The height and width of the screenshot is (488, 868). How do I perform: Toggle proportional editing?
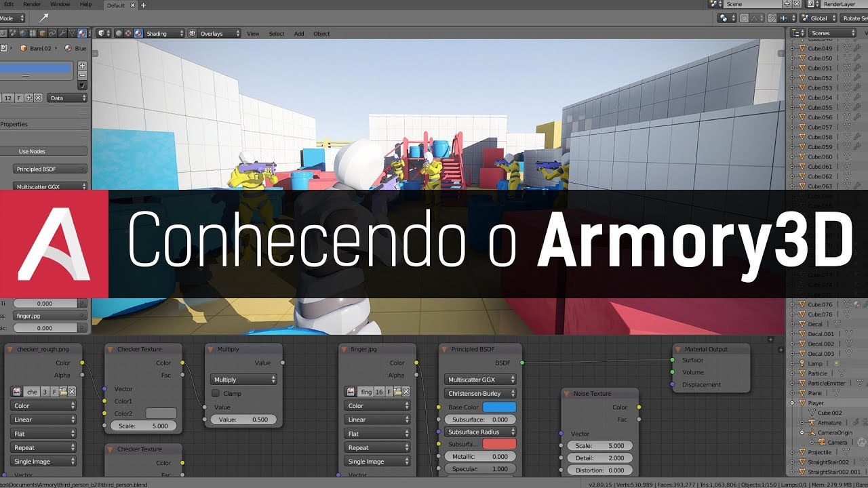744,18
